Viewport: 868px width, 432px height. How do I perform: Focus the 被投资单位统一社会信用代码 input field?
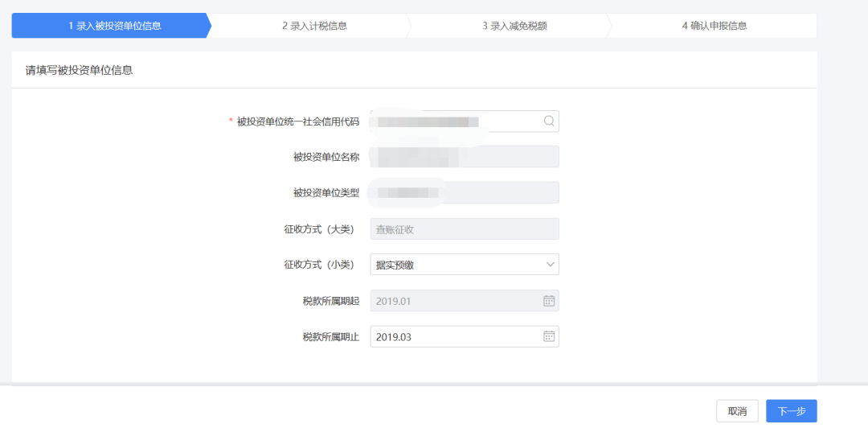point(465,121)
